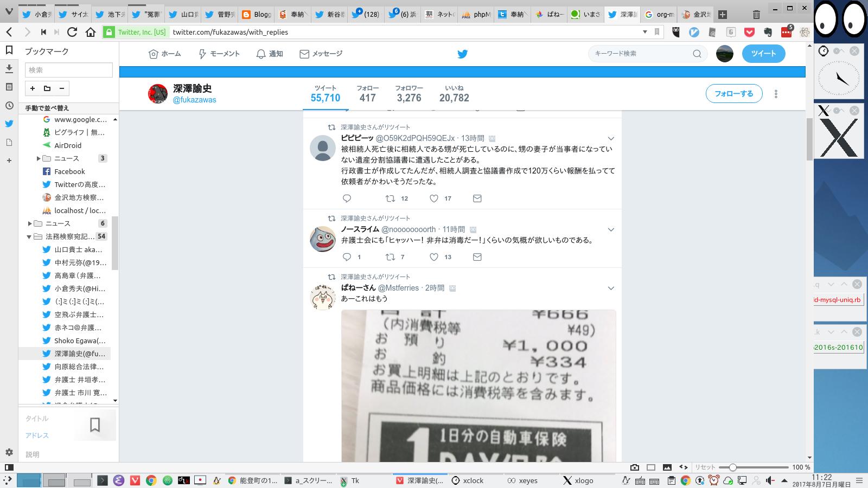Viewport: 868px width, 488px height.
Task: Switch to the phpM browser tab
Action: (x=476, y=15)
